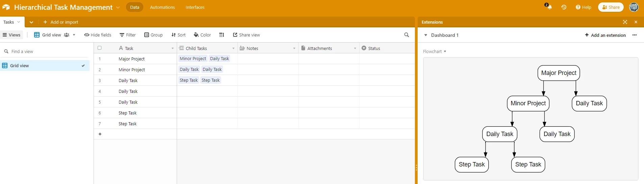Click the add new row plus icon
644x184 pixels.
[100, 134]
